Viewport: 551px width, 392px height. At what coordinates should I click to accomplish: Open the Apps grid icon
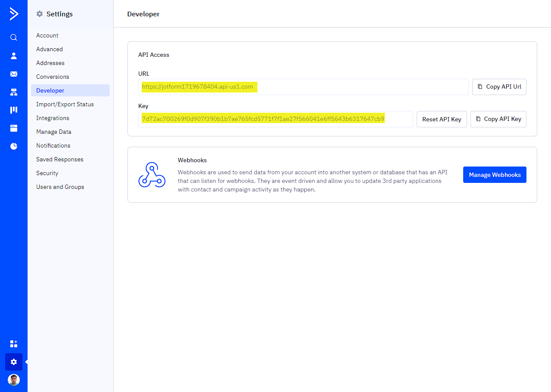[14, 344]
